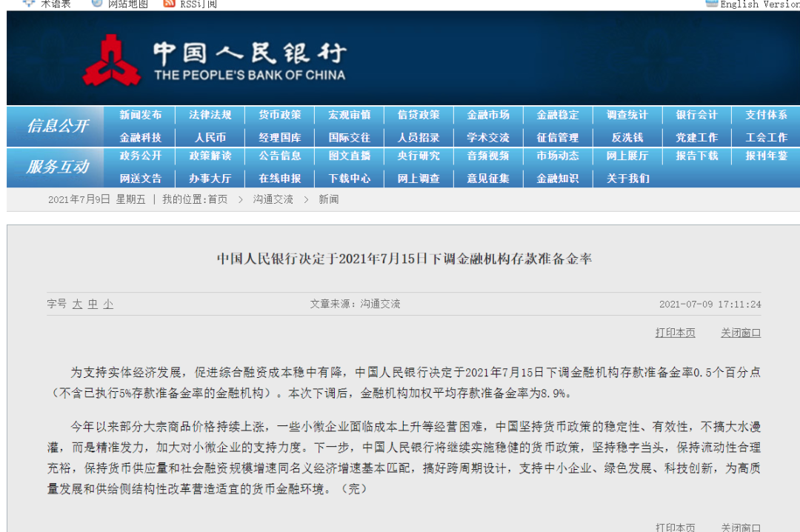Screen dimensions: 800x532
Task: Set font size to medium 中
Action: [93, 305]
